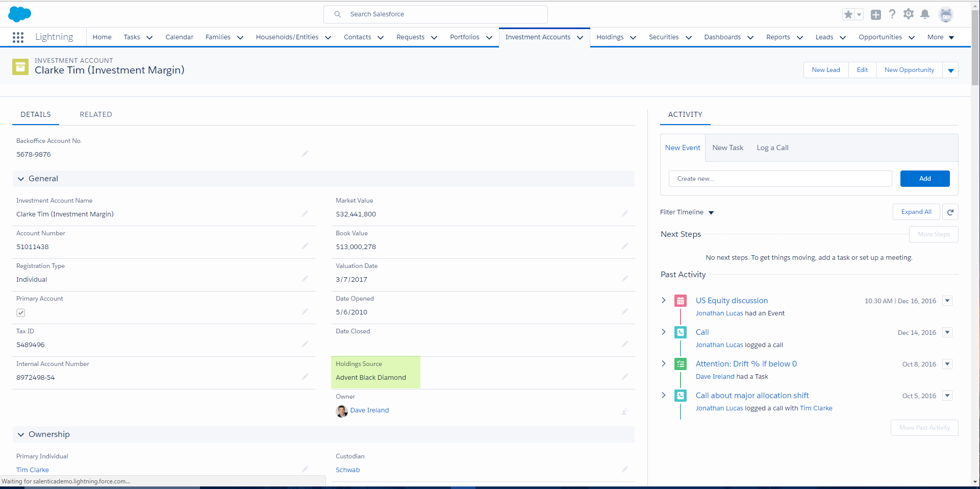Open the Tim Clarke primary individual link
Viewport: 980px width, 489px height.
[x=33, y=470]
